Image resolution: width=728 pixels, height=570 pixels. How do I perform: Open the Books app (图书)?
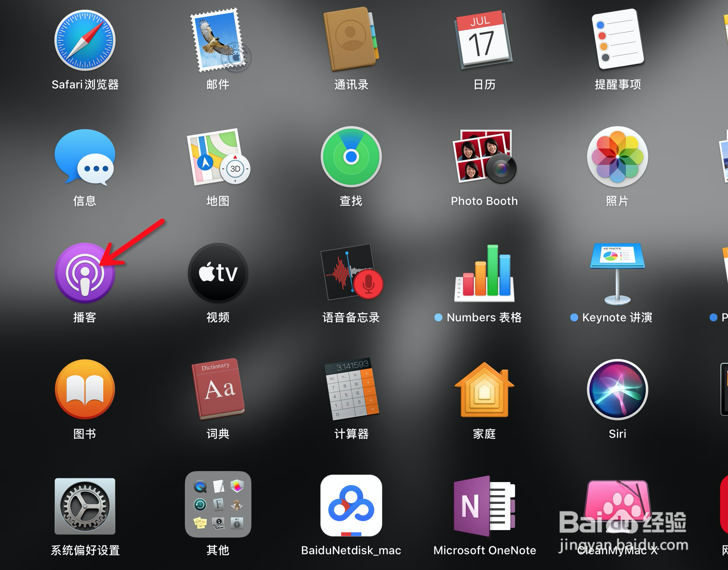[85, 390]
